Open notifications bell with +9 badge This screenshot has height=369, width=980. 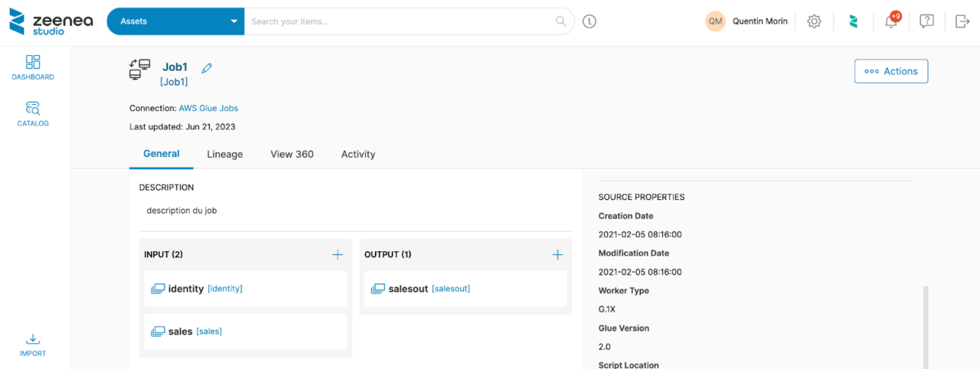(891, 21)
